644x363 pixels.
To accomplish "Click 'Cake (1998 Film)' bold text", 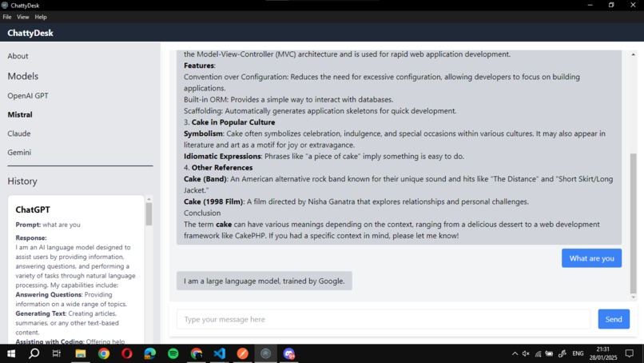I will click(213, 201).
